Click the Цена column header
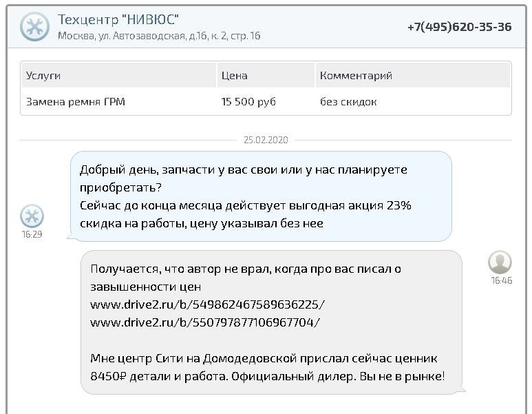Image resolution: width=532 pixels, height=414 pixels. pyautogui.click(x=234, y=76)
